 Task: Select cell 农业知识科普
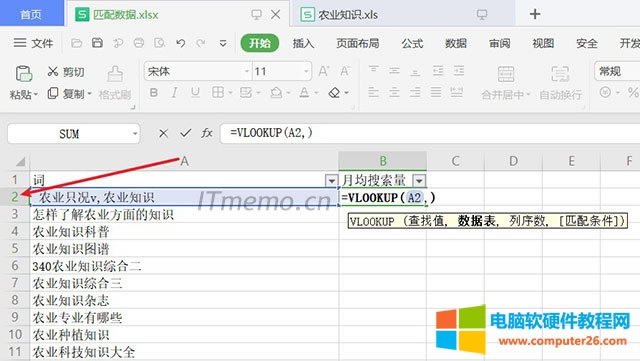(x=184, y=232)
